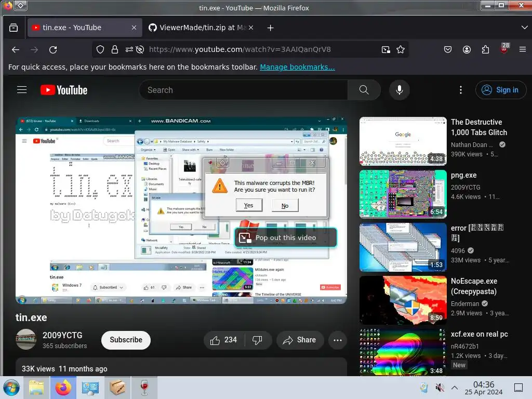Open the file manager from taskbar
Viewport: 532px width, 399px height.
[x=36, y=388]
